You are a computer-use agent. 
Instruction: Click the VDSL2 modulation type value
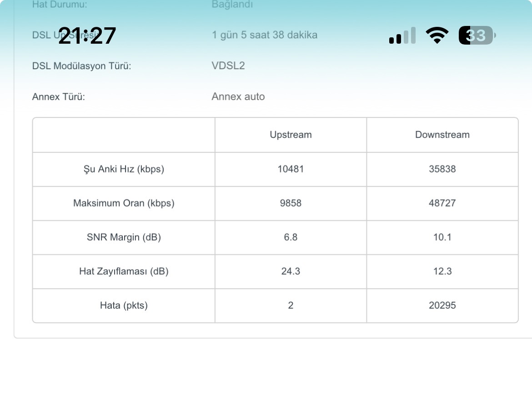[228, 66]
